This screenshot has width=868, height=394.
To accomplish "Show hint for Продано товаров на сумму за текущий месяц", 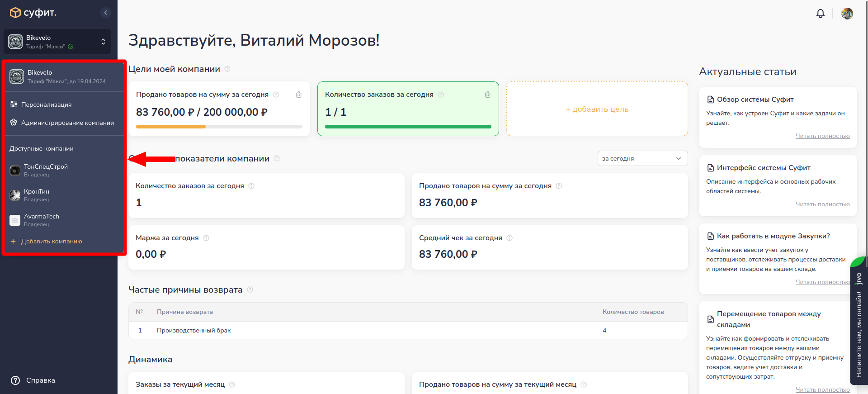I will pyautogui.click(x=584, y=385).
